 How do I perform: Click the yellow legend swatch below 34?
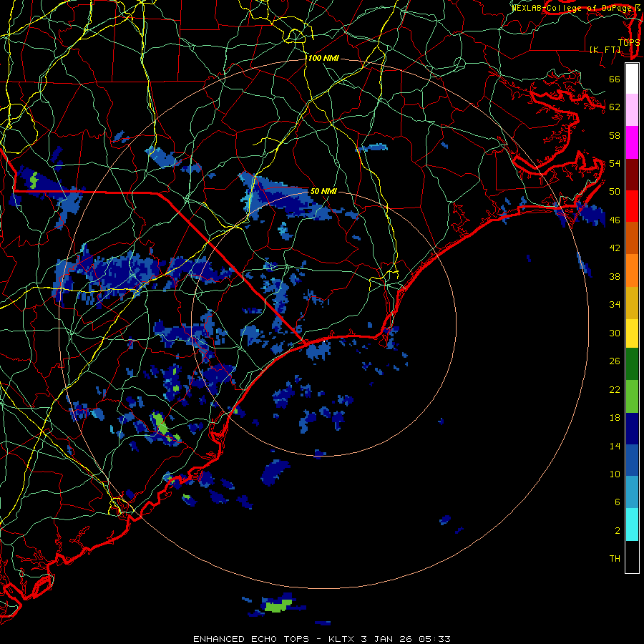tap(632, 333)
